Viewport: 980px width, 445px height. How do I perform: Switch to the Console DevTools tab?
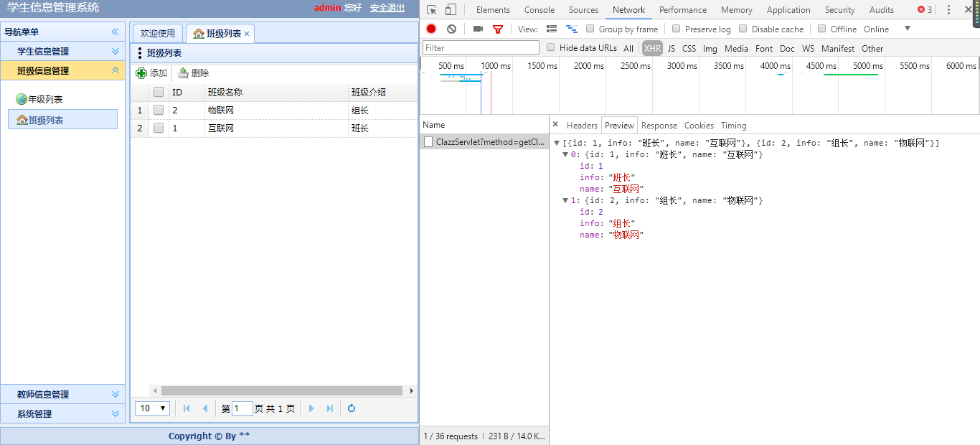coord(540,9)
